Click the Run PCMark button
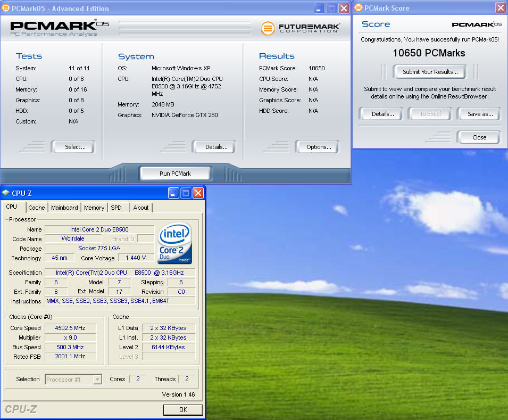The image size is (508, 420). click(175, 174)
